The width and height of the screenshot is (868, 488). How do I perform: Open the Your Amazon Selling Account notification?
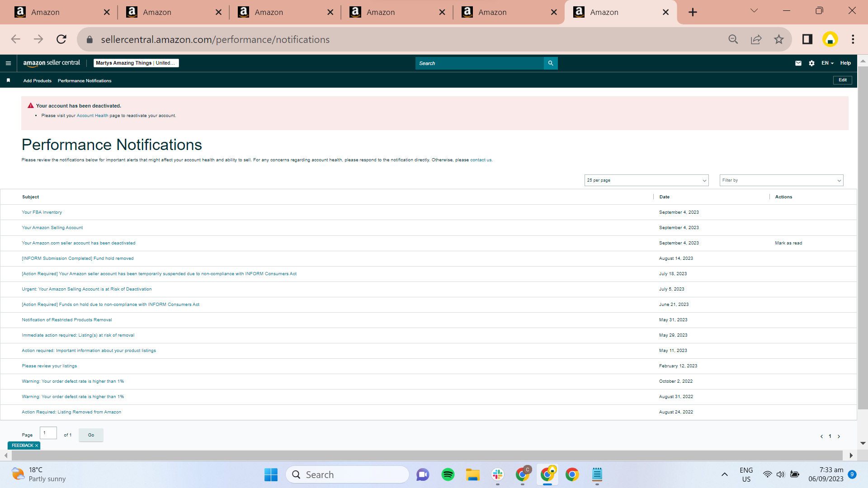tap(52, 228)
